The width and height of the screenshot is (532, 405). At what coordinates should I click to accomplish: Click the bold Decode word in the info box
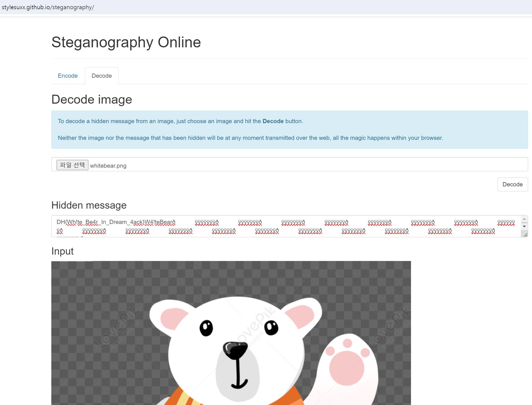(273, 121)
